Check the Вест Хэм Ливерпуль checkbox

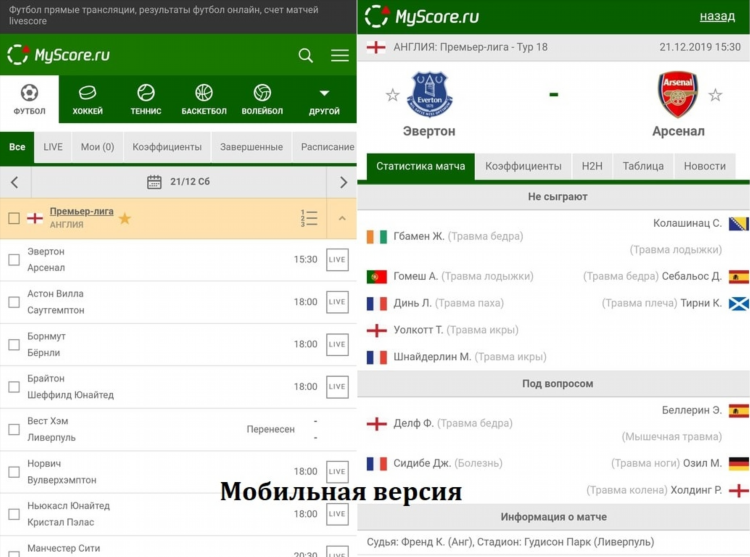click(x=14, y=429)
